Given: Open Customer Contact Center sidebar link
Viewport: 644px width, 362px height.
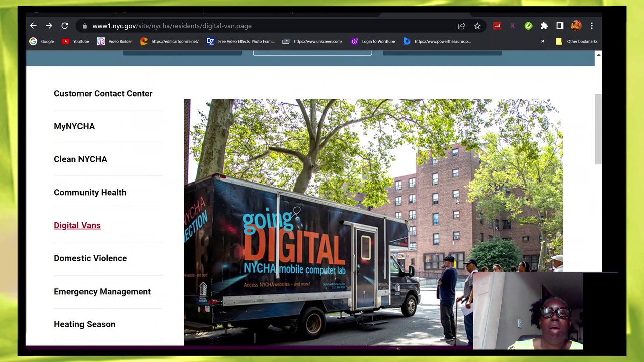Looking at the screenshot, I should click(x=103, y=93).
